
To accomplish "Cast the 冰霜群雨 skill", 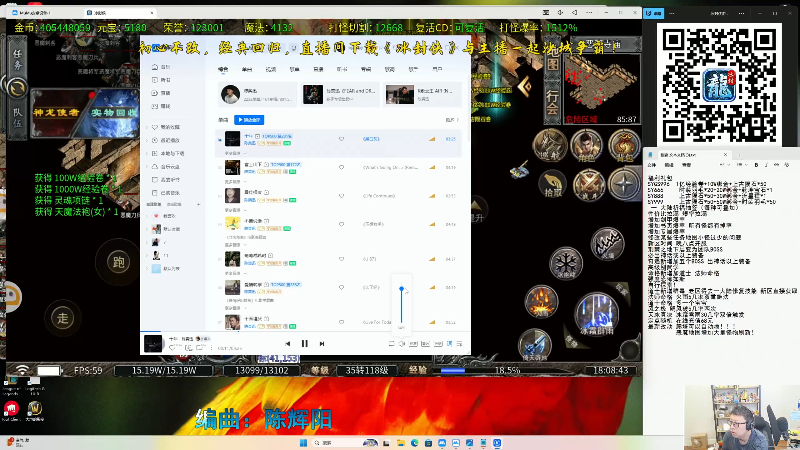I will [596, 315].
